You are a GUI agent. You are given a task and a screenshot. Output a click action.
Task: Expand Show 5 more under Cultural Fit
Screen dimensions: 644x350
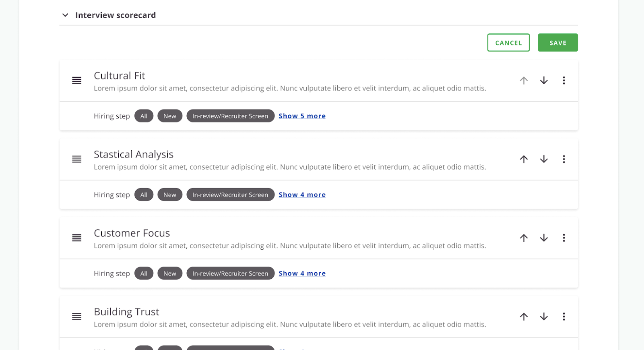[x=302, y=116]
